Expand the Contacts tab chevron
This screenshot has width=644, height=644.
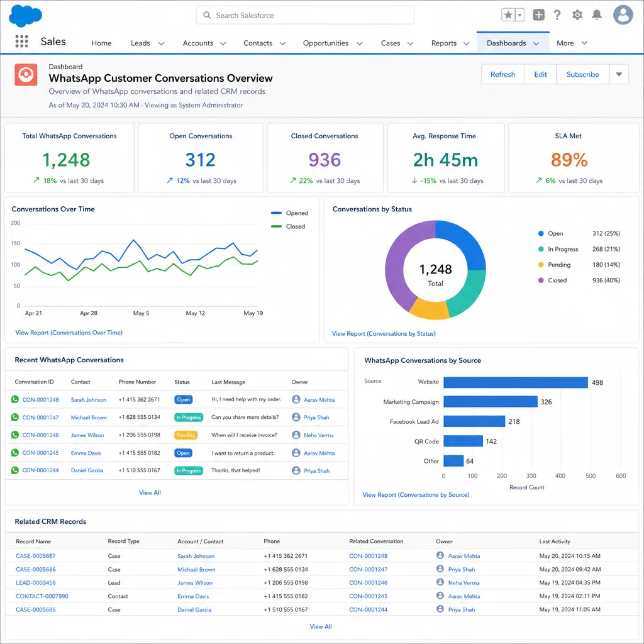click(x=282, y=43)
